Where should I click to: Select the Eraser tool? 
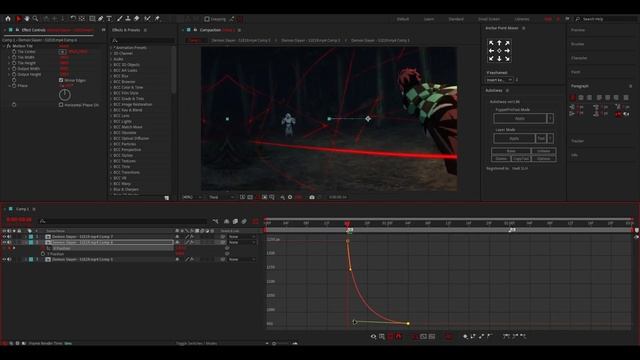click(137, 19)
